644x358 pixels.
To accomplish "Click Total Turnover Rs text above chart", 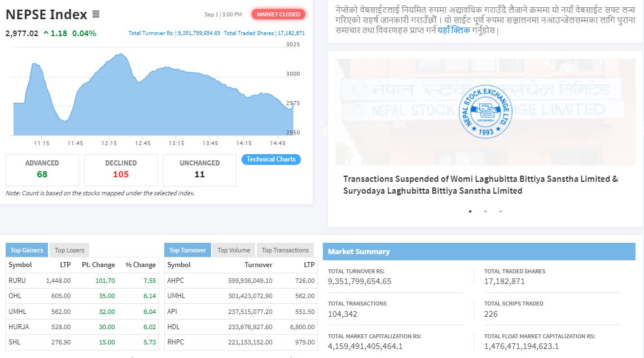I will pos(174,33).
